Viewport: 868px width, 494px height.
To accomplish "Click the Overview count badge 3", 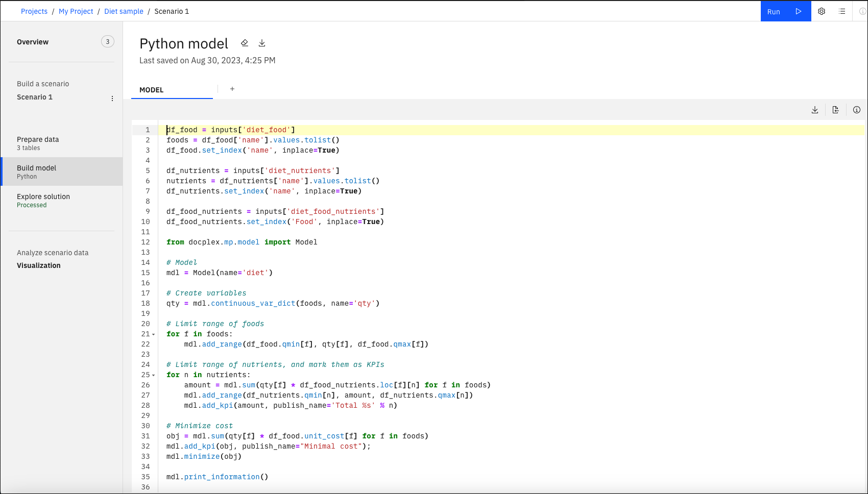I will pyautogui.click(x=107, y=41).
